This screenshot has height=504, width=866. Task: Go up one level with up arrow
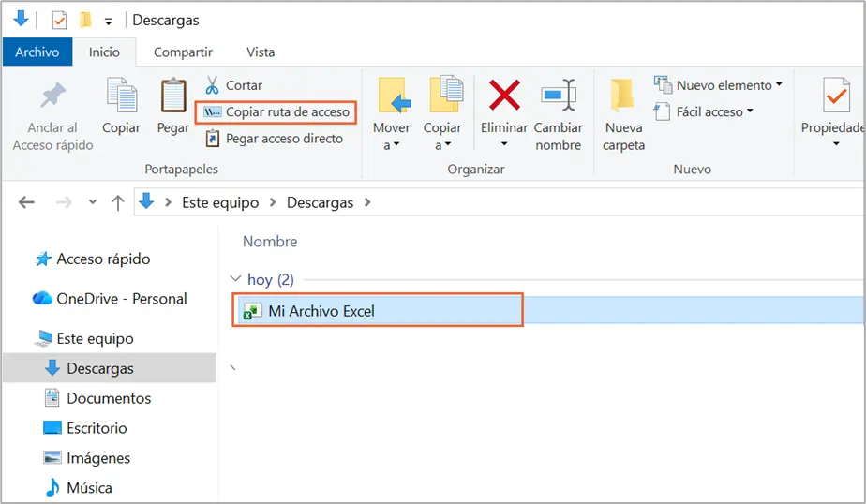pyautogui.click(x=118, y=202)
